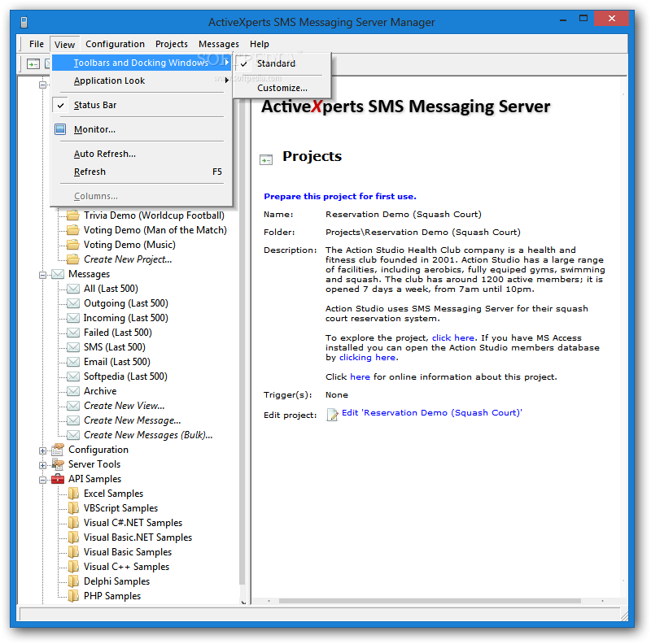Image resolution: width=651 pixels, height=644 pixels.
Task: Click the Server Tools icon in tree
Action: pos(58,464)
